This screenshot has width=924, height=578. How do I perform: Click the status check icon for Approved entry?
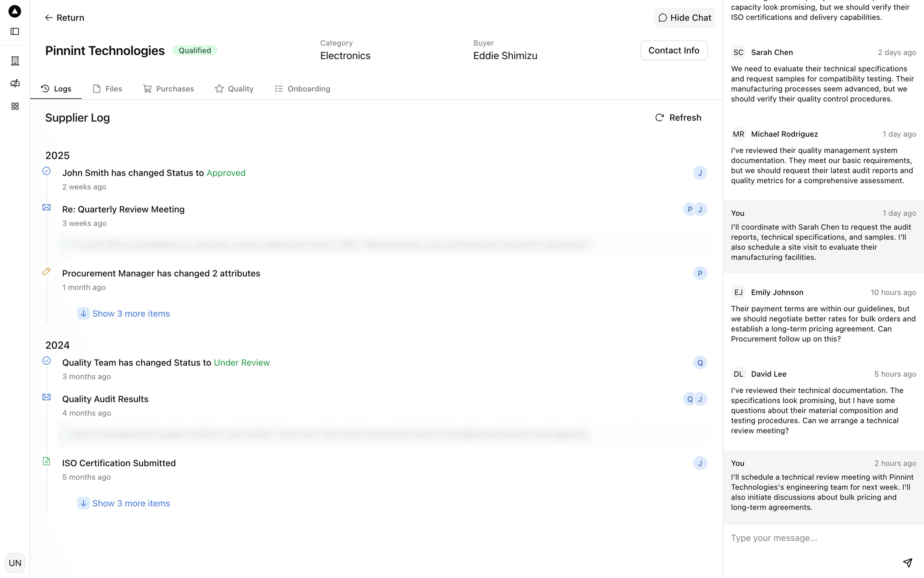pyautogui.click(x=46, y=171)
